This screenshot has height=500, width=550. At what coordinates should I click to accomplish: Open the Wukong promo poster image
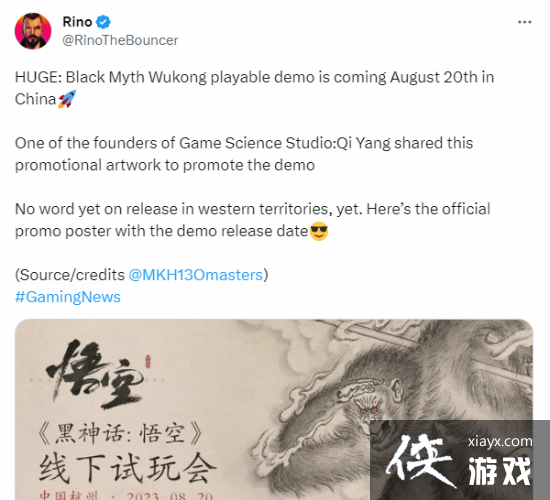click(274, 409)
